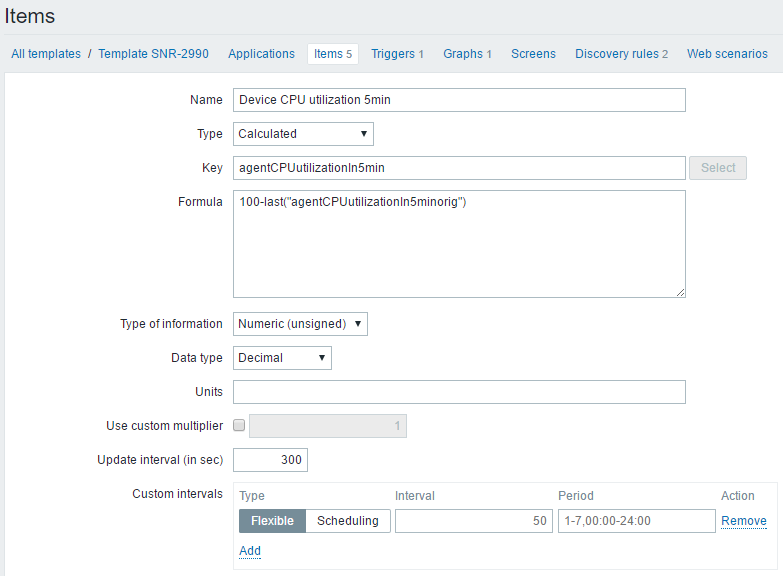This screenshot has width=783, height=576.
Task: Switch interval type to Scheduling
Action: coord(348,521)
